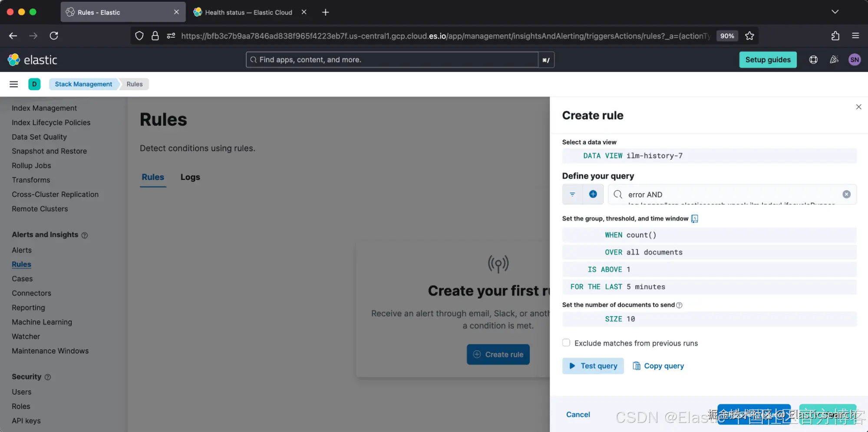This screenshot has width=868, height=432.
Task: Open threshold documentation icon
Action: tap(694, 219)
